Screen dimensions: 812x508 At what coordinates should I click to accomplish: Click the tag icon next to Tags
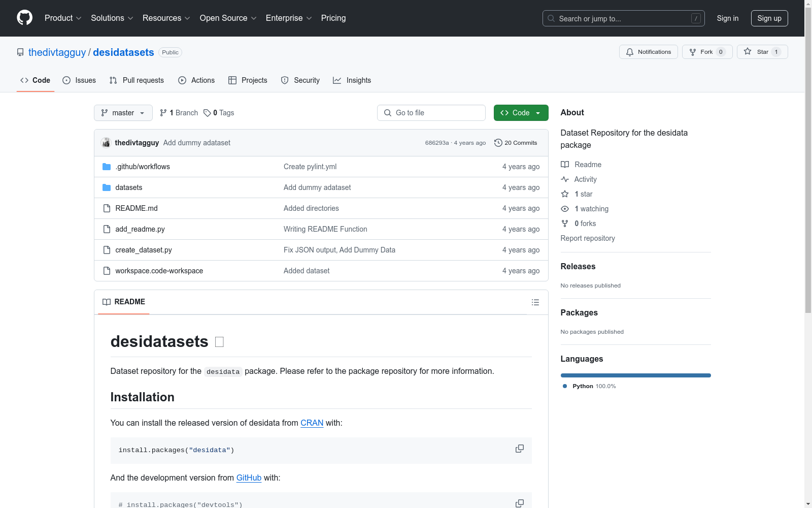(207, 113)
